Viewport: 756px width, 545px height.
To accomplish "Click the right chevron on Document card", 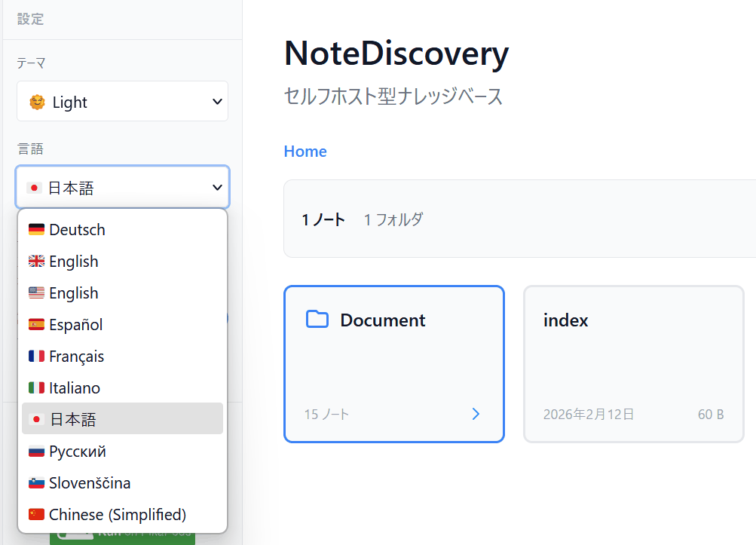I will coord(476,414).
